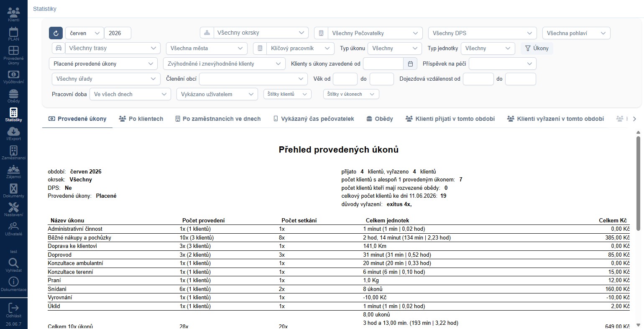Open the Příspěvek na péči dropdown
Image resolution: width=644 pixels, height=329 pixels.
503,64
